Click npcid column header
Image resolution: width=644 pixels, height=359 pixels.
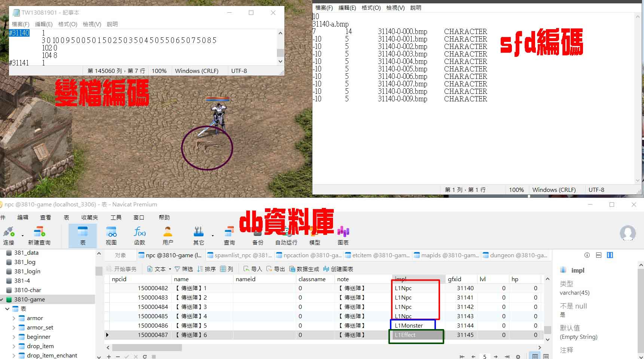point(140,279)
